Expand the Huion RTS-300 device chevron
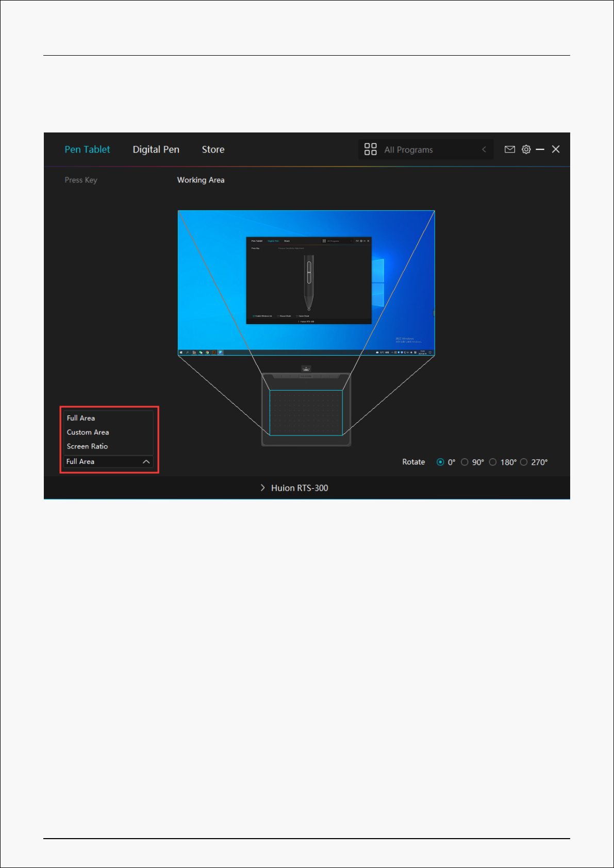The width and height of the screenshot is (614, 868). point(262,488)
